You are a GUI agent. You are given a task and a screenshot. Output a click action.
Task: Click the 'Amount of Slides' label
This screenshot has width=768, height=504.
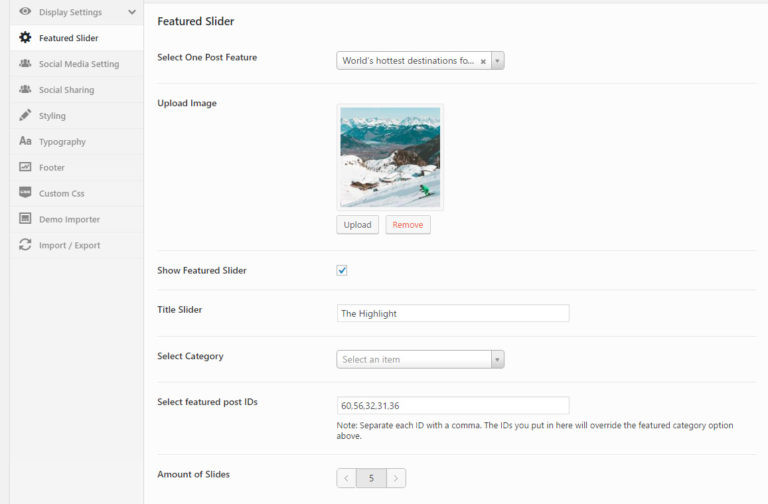pos(193,474)
